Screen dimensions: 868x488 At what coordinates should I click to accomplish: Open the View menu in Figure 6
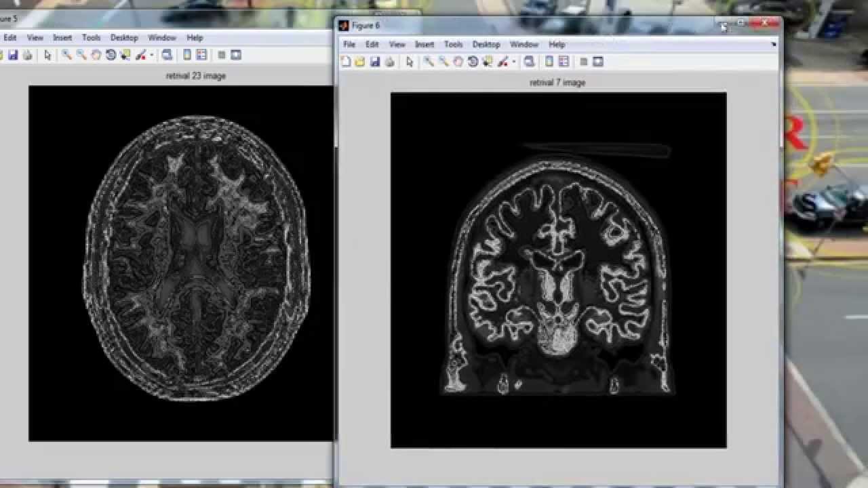tap(397, 44)
